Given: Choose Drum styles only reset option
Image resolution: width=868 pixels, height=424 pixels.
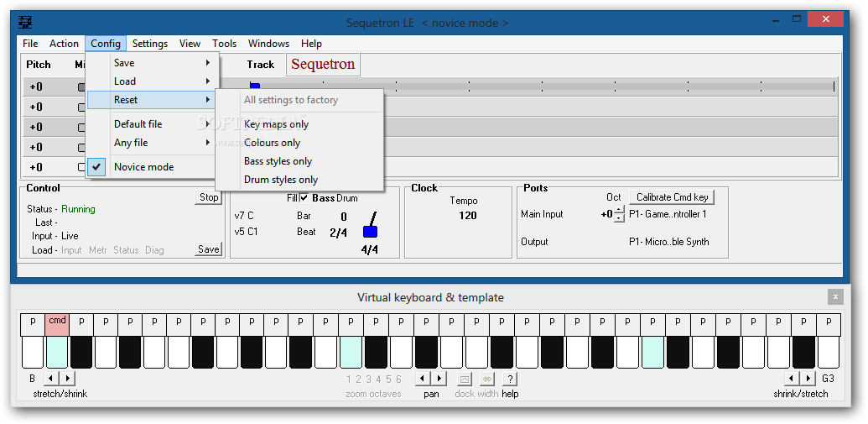Looking at the screenshot, I should [299, 180].
